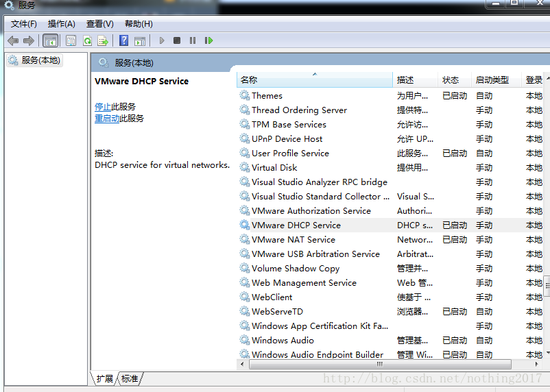This screenshot has width=550, height=392.
Task: Click the horizontal scrollbar right arrow
Action: click(536, 365)
